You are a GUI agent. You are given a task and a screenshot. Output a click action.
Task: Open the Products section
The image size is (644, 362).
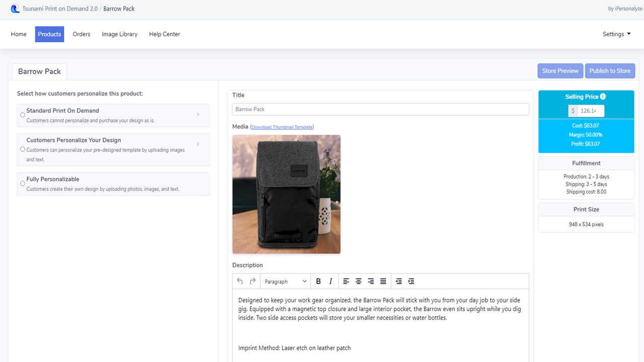pyautogui.click(x=49, y=34)
